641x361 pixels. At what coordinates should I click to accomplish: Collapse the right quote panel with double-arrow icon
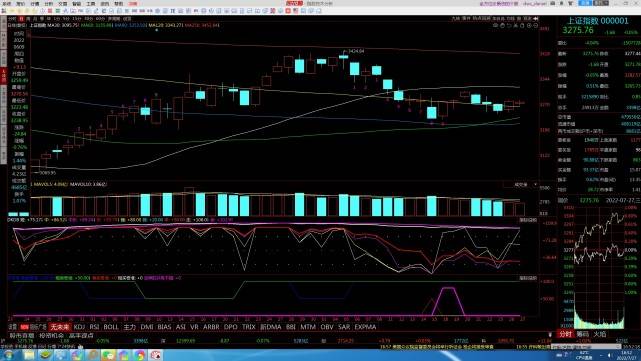(x=536, y=19)
